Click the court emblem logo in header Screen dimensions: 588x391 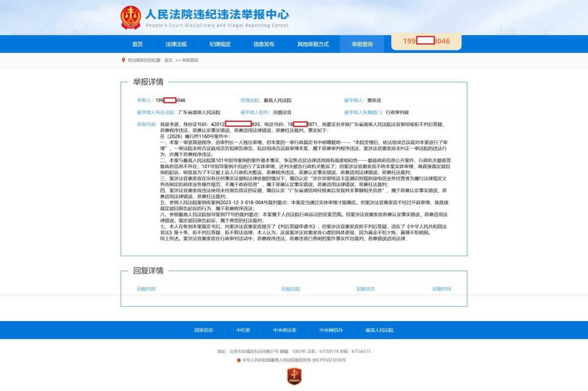[131, 18]
